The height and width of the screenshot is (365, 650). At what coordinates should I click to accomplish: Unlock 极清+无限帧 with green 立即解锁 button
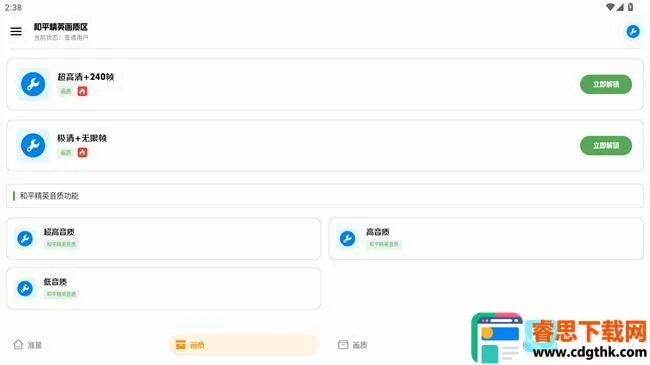606,146
